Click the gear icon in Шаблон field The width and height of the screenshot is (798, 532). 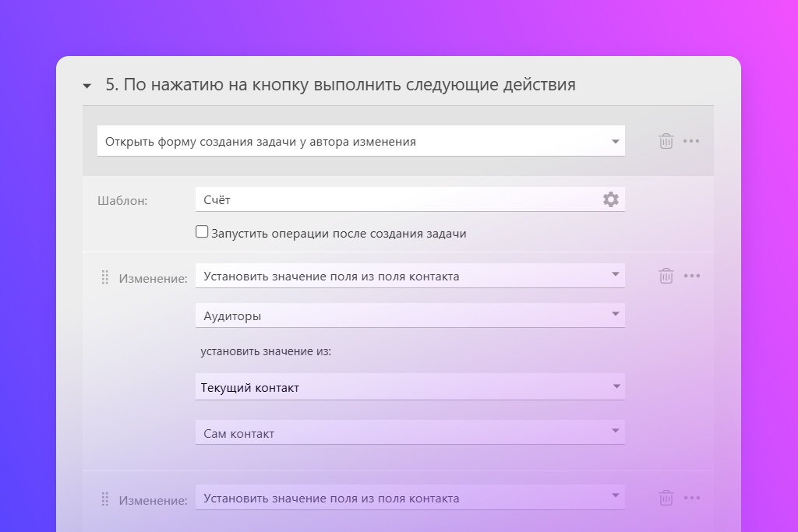click(611, 199)
